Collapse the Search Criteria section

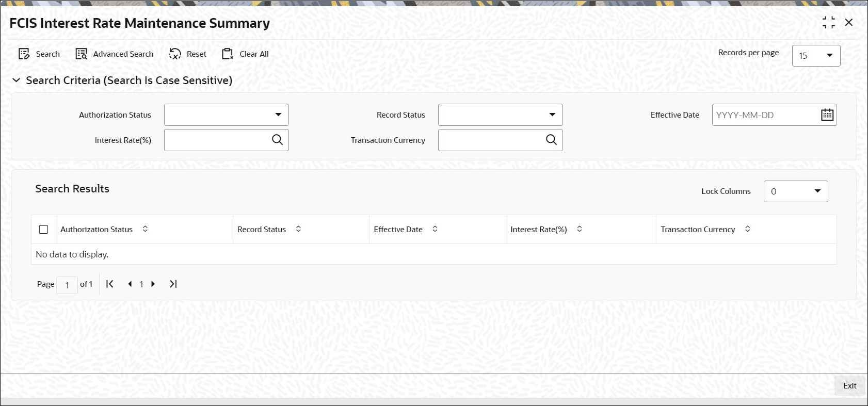point(17,80)
